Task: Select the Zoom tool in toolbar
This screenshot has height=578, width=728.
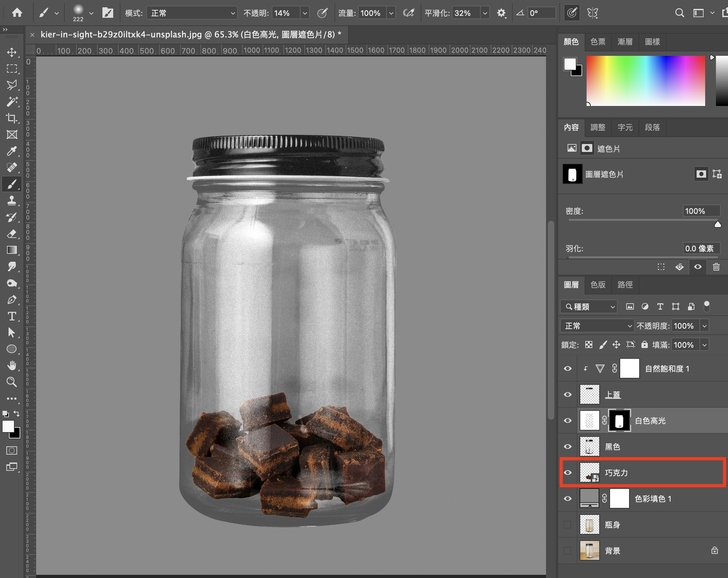Action: pyautogui.click(x=12, y=382)
